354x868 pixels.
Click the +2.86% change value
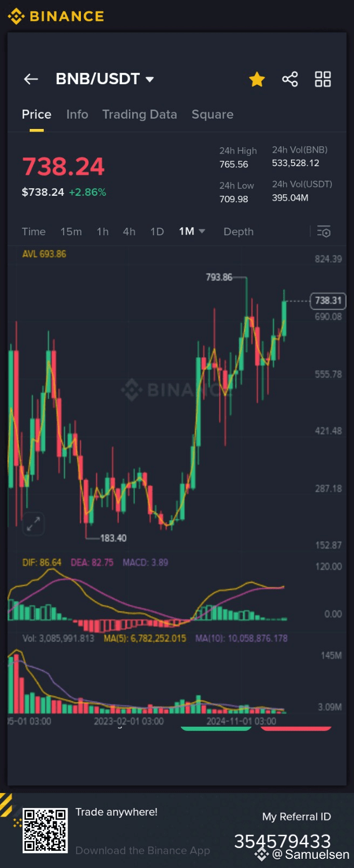(87, 192)
